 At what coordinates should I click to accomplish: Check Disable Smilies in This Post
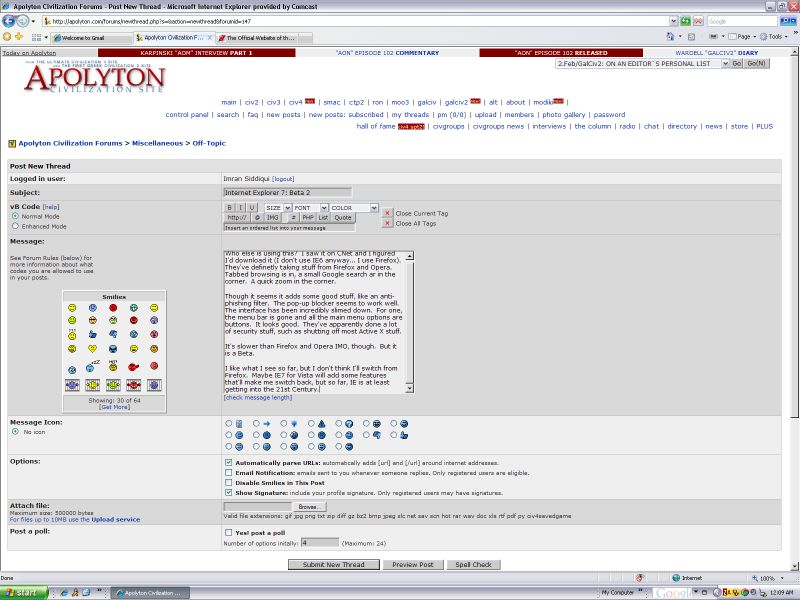229,483
